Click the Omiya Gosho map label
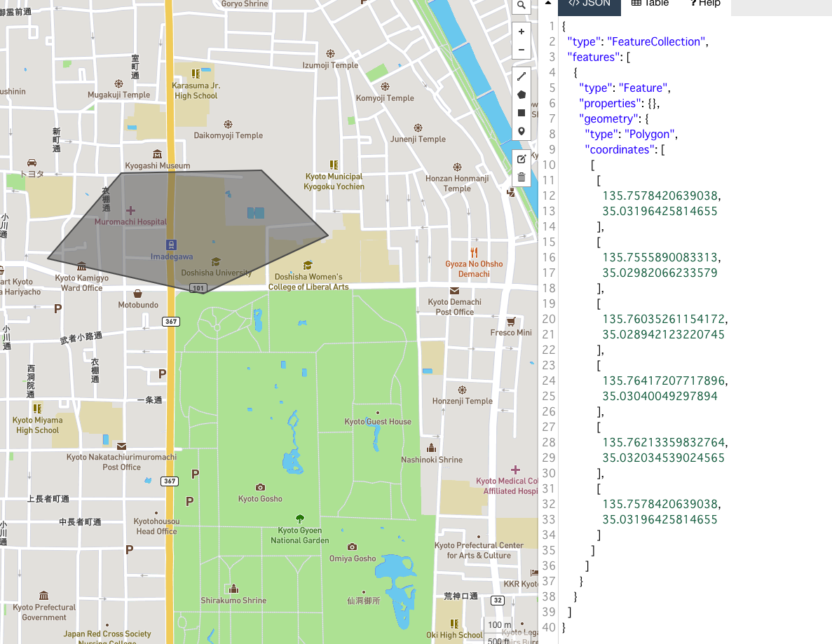The width and height of the screenshot is (832, 644). pos(353,559)
